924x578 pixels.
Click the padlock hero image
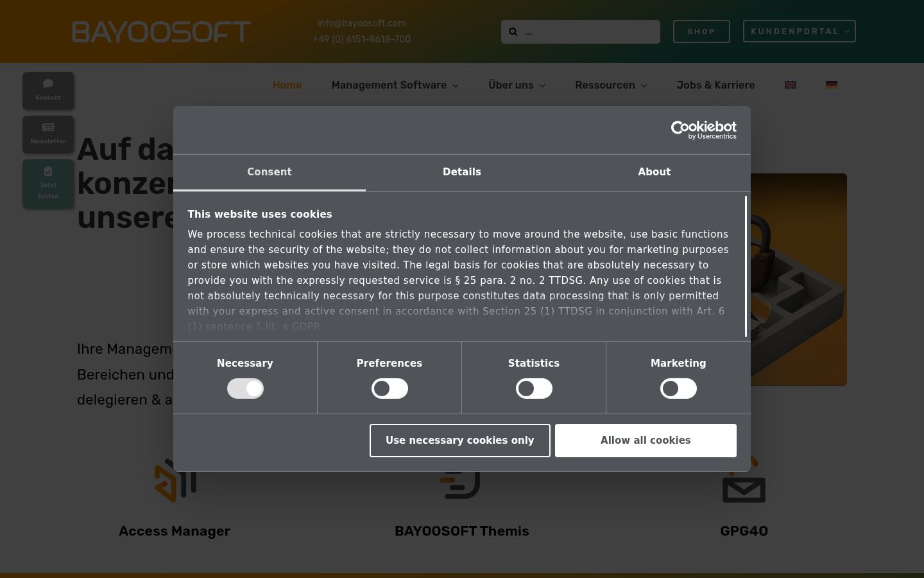(799, 279)
